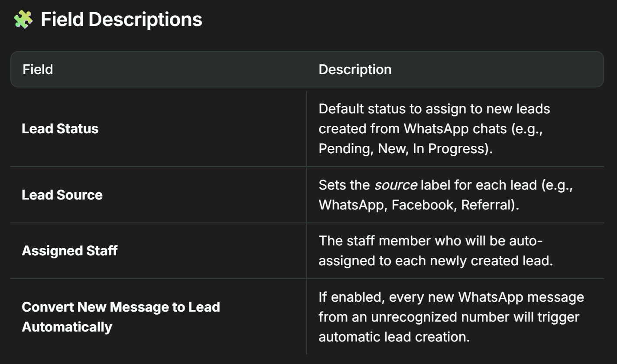This screenshot has width=617, height=364.
Task: Click the Lead Status description text
Action: click(434, 129)
